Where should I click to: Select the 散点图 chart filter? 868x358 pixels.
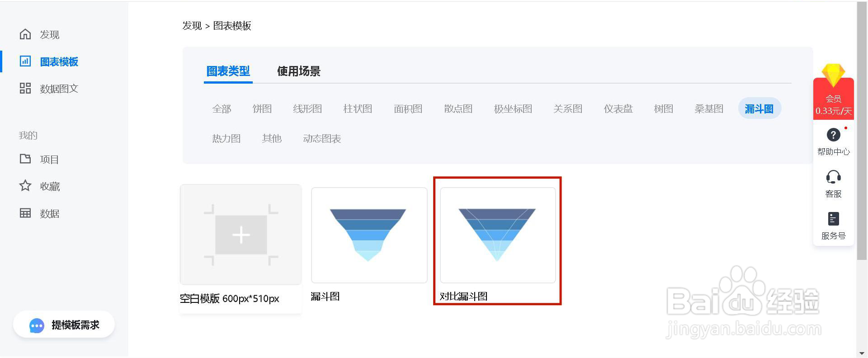coord(458,109)
